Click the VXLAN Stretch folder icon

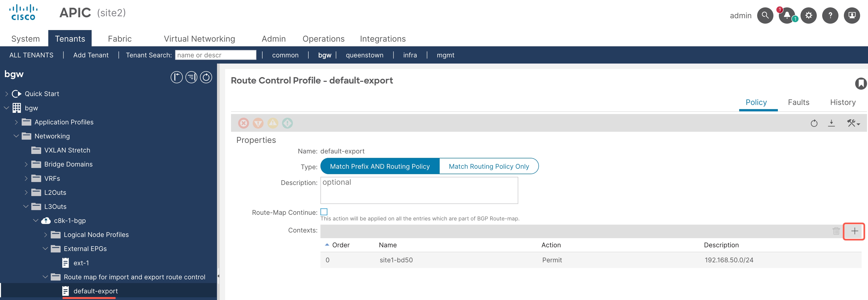tap(36, 150)
